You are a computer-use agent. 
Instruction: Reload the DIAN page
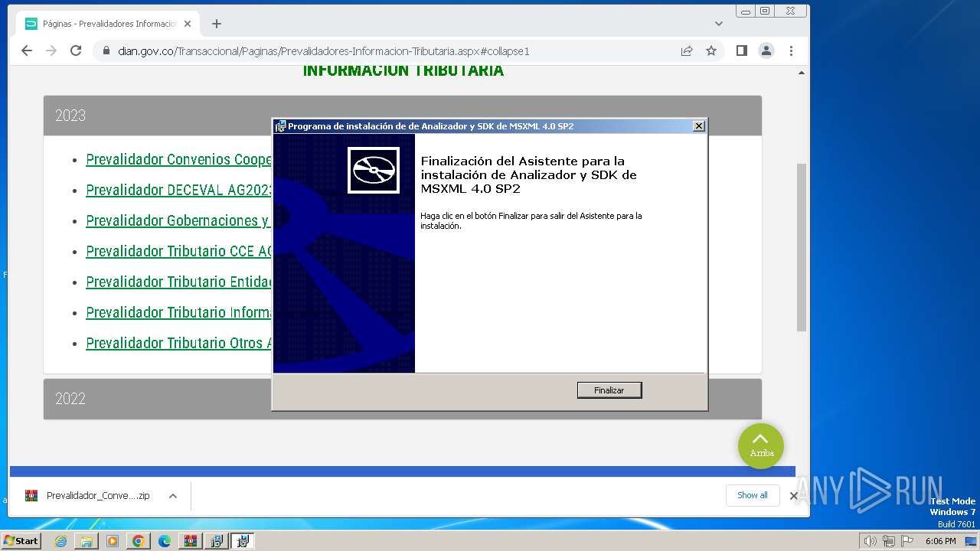pos(76,51)
